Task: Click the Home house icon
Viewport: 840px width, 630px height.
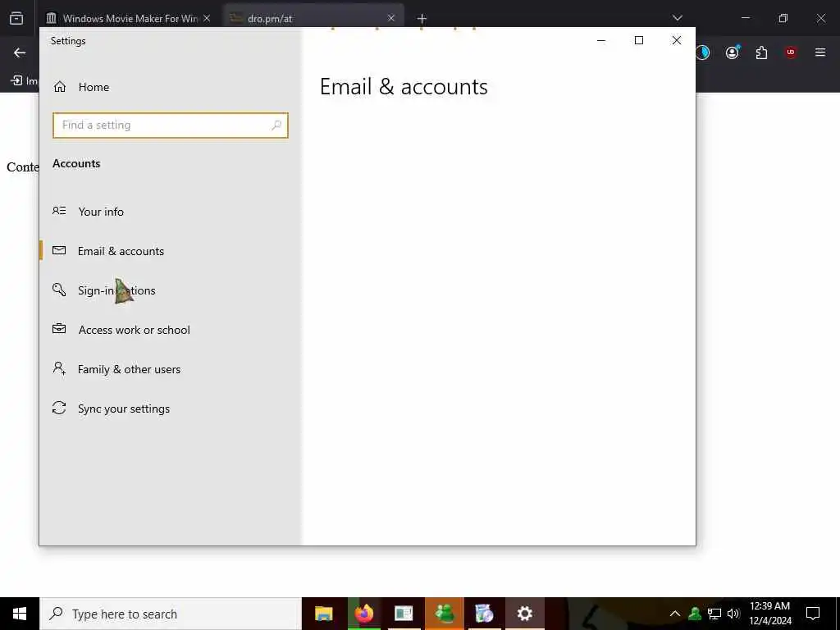Action: (59, 87)
